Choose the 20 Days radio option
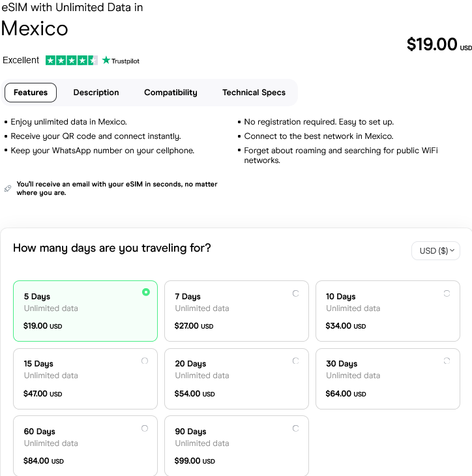This screenshot has height=476, width=472. tap(296, 361)
